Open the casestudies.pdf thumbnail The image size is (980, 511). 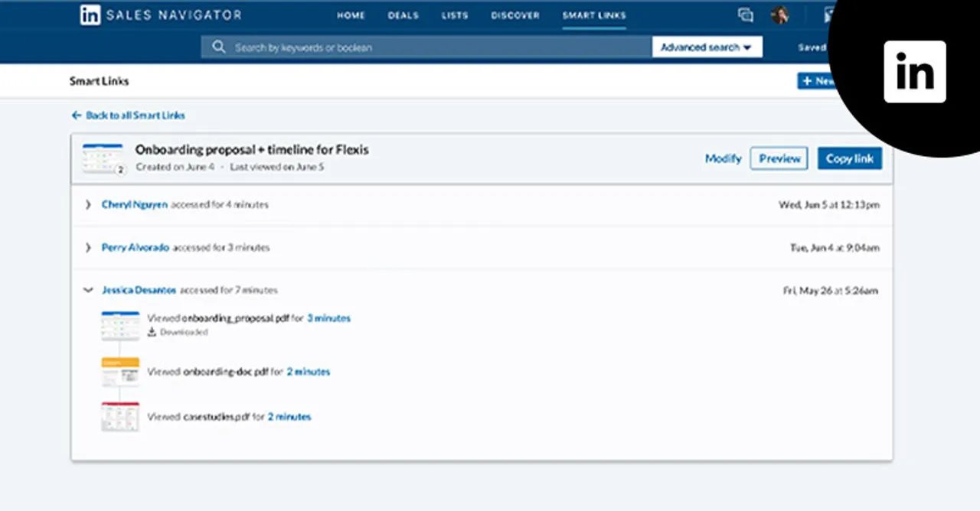click(120, 417)
